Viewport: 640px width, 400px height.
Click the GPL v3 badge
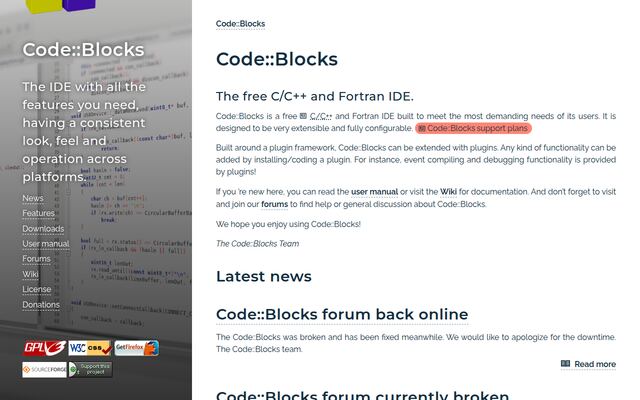pos(44,348)
